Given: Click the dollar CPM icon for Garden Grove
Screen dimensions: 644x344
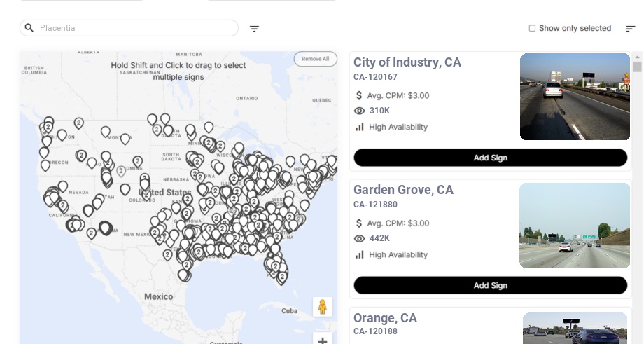Looking at the screenshot, I should coord(360,223).
